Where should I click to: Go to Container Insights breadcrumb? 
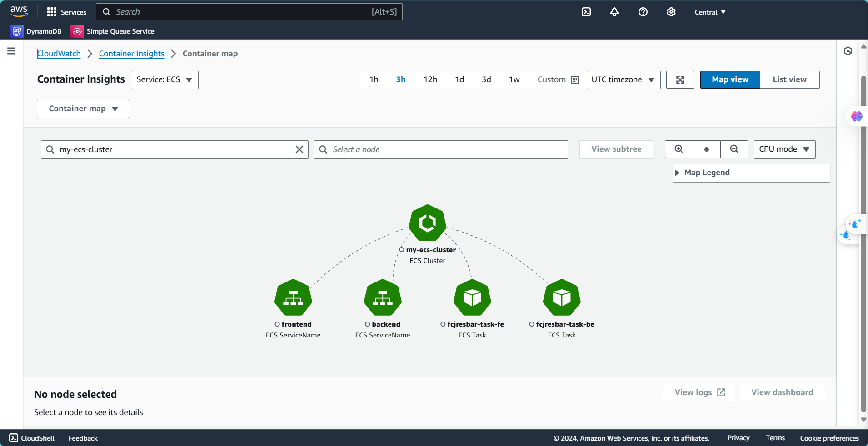[132, 54]
